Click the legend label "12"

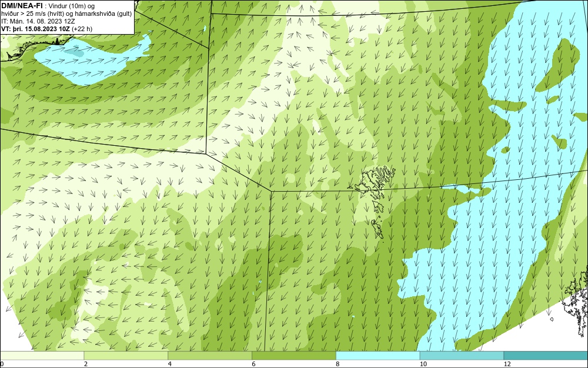click(507, 364)
